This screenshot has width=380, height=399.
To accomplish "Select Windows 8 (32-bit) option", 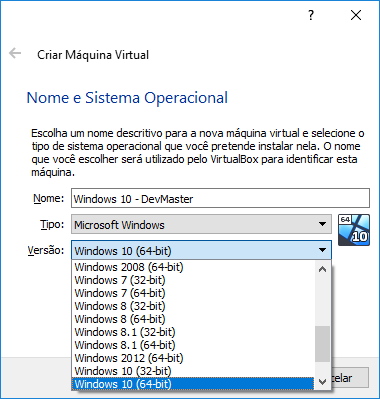I will (193, 306).
